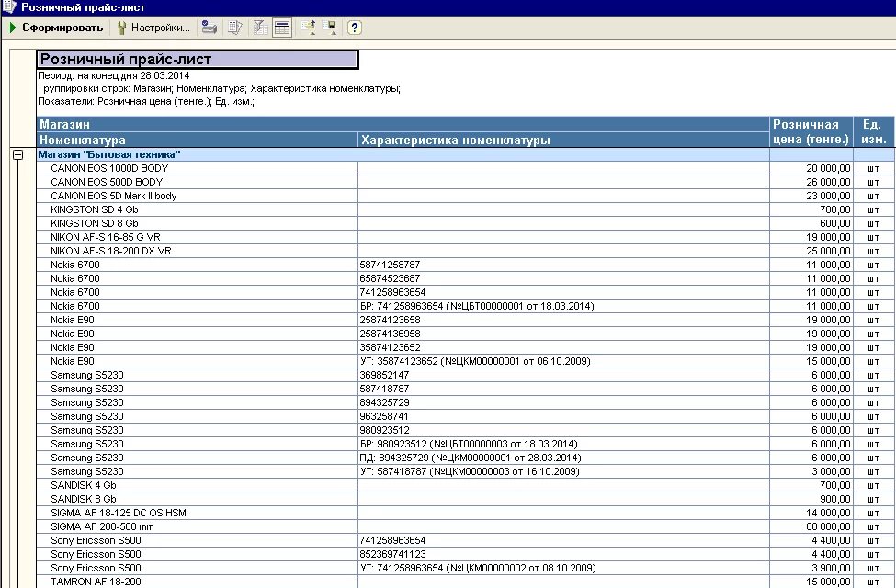
Task: Click the Показатели description line
Action: (x=146, y=102)
